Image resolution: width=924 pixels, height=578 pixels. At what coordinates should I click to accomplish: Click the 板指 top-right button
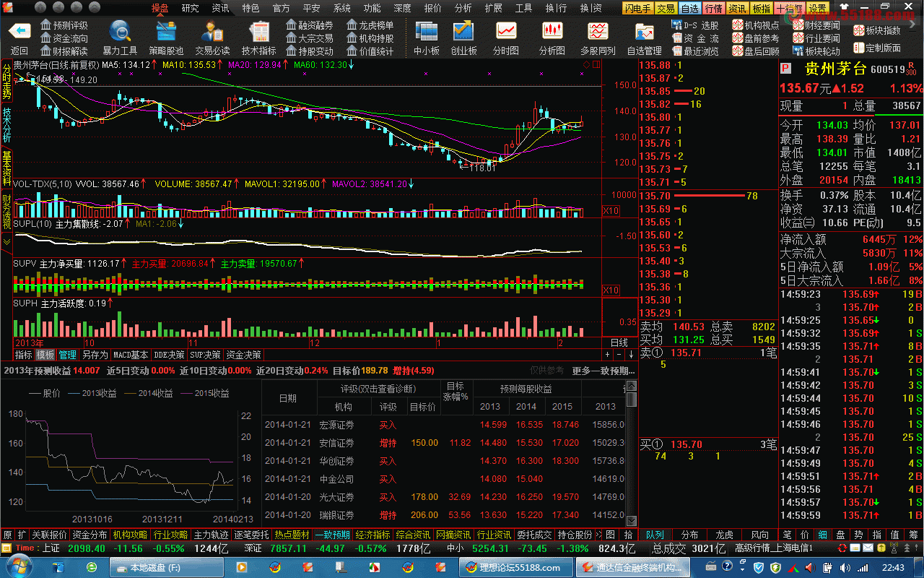tap(761, 9)
